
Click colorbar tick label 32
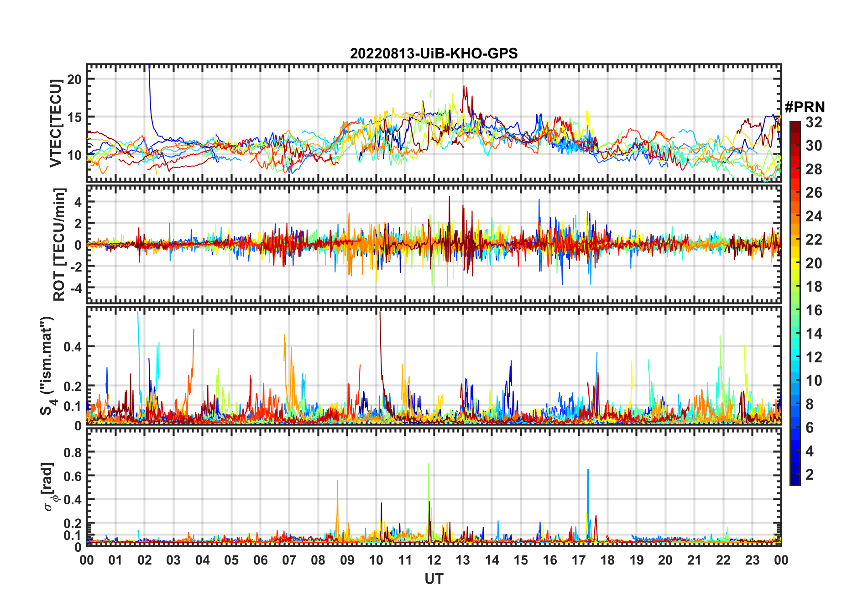[x=814, y=122]
